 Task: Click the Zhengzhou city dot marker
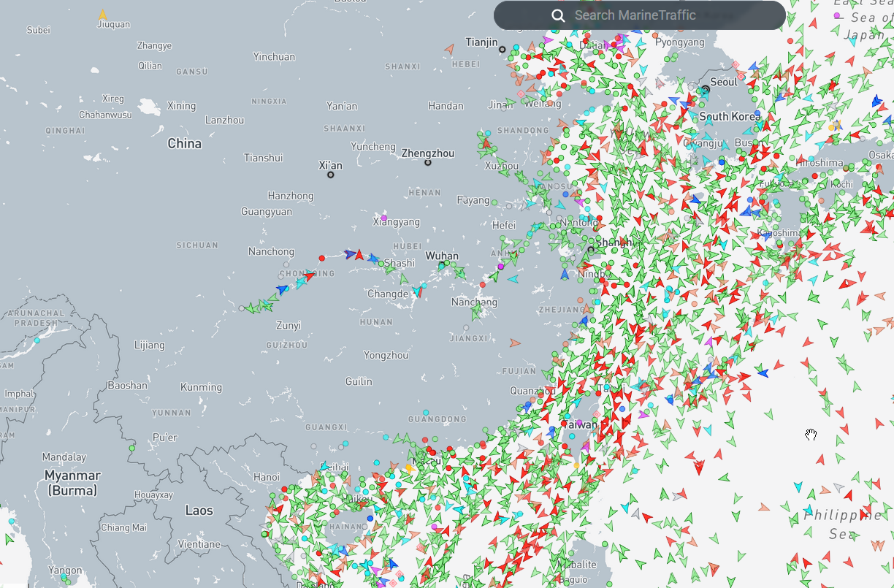[x=428, y=162]
